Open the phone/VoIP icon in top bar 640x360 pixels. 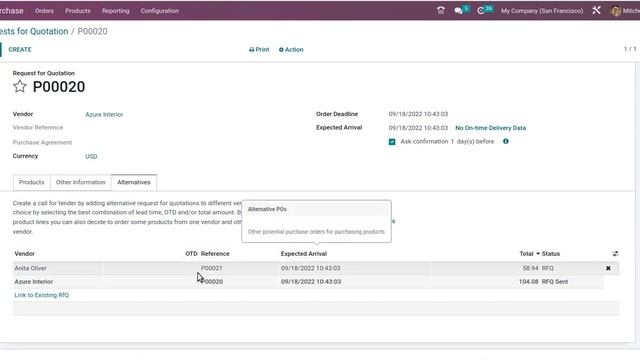pyautogui.click(x=441, y=11)
